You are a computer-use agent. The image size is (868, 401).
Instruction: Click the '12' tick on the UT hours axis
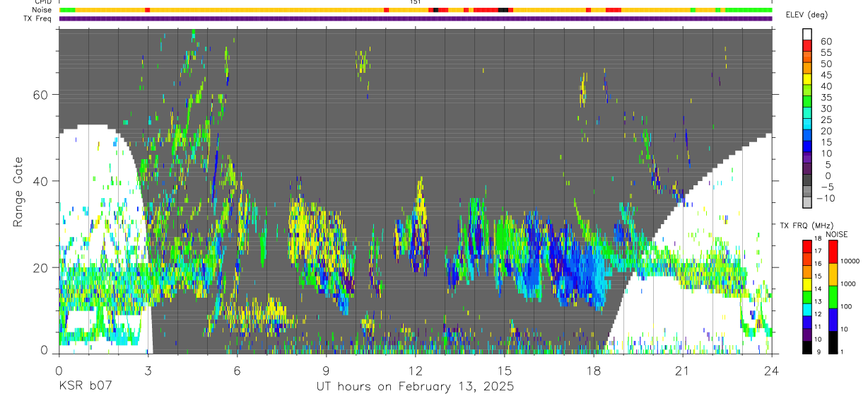point(415,370)
